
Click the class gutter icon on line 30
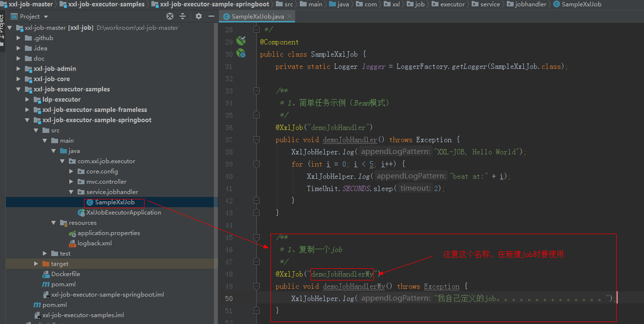click(241, 53)
